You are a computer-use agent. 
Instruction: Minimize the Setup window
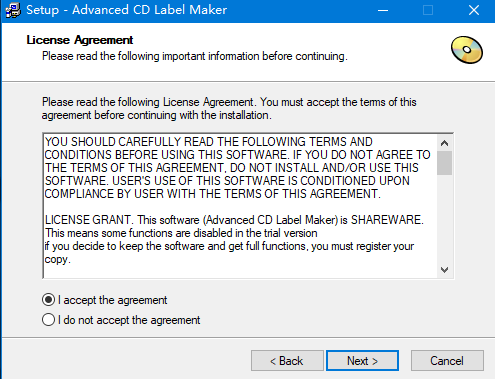click(x=383, y=10)
